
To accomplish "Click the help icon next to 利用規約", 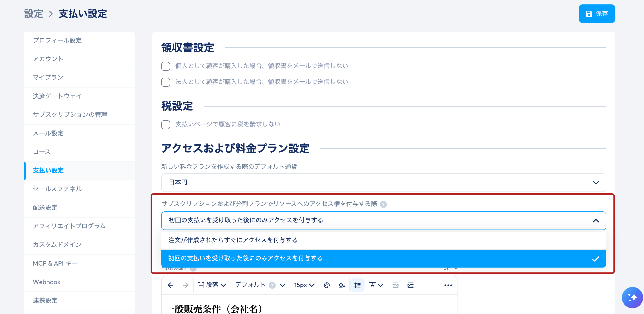I will [193, 269].
